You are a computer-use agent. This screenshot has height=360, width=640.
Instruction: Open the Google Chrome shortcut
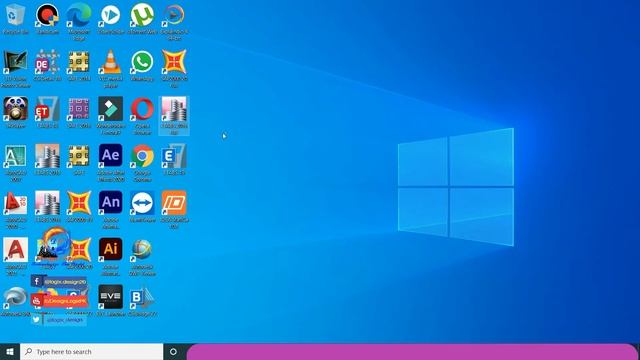click(142, 156)
